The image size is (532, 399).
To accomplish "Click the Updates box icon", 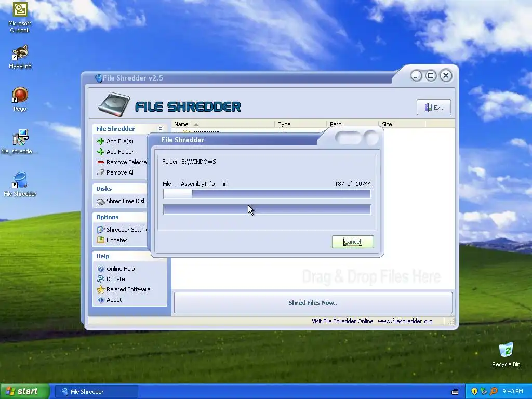I will pos(101,240).
